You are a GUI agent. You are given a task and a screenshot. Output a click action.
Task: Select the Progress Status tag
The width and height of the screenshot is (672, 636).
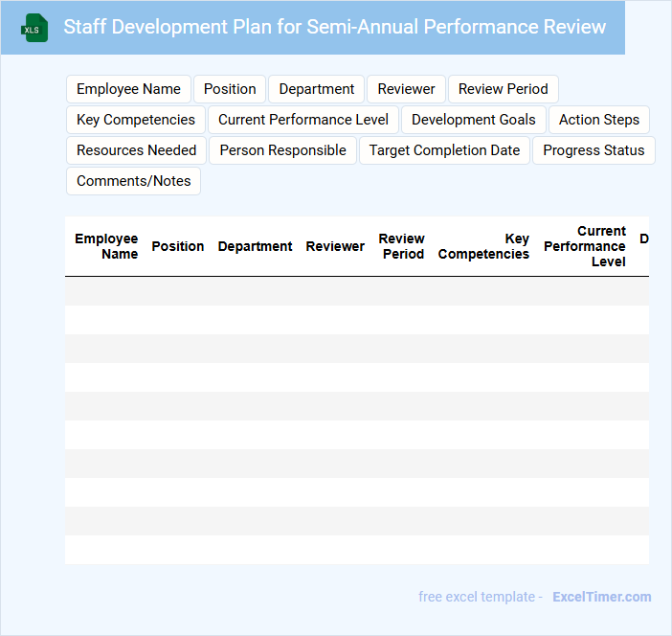(x=594, y=150)
